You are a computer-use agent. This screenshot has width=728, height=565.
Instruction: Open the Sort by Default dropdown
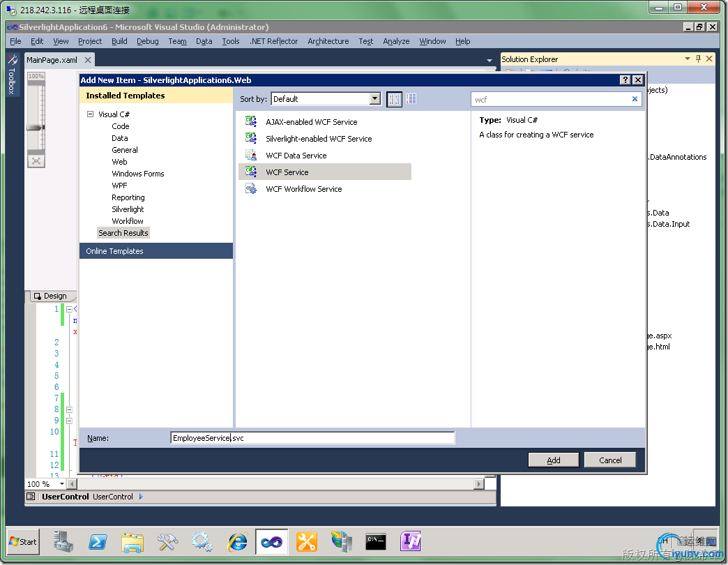tap(374, 98)
